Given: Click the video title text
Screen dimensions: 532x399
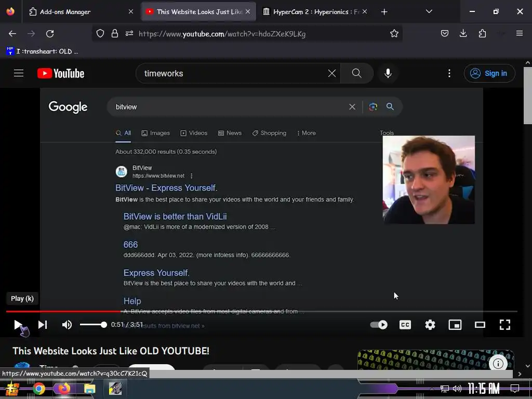Looking at the screenshot, I should tap(111, 351).
